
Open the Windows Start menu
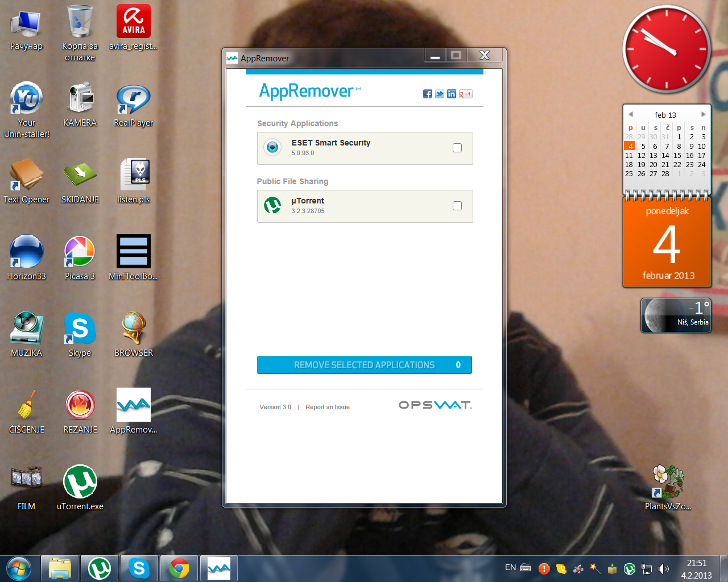click(x=19, y=568)
